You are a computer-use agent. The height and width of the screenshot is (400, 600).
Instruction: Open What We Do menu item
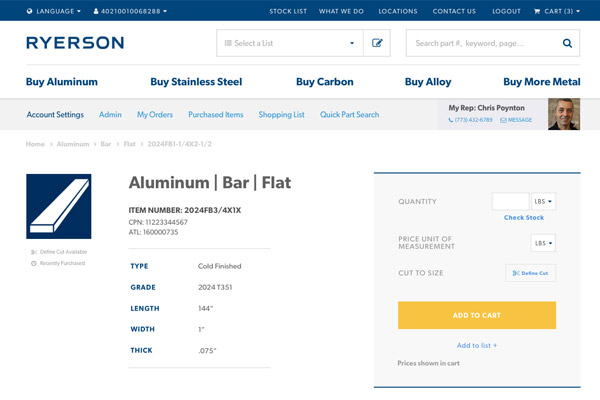tap(341, 11)
